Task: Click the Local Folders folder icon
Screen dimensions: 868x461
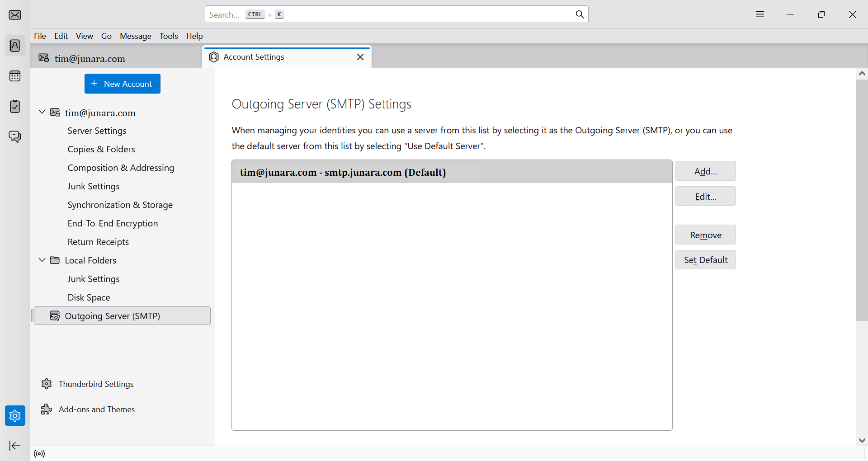Action: (55, 260)
